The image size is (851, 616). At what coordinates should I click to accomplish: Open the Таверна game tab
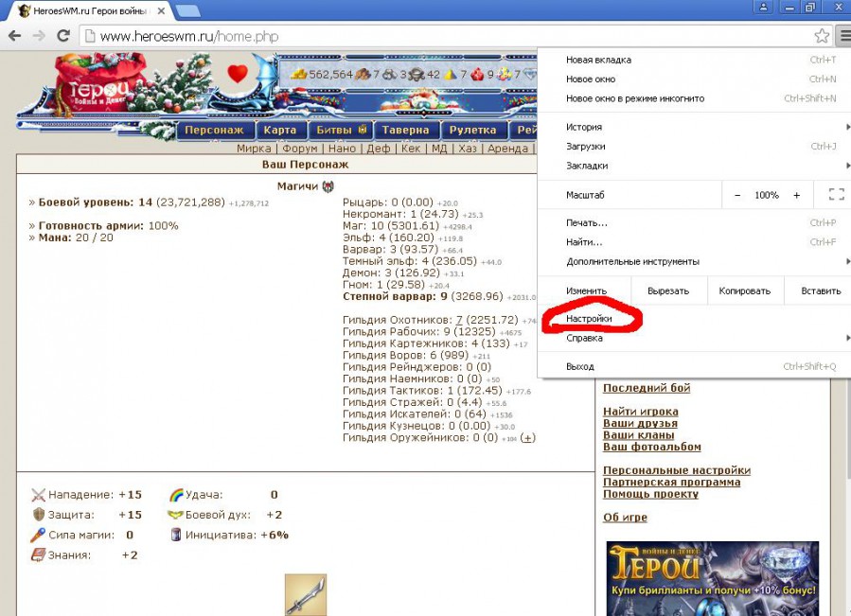pos(405,130)
